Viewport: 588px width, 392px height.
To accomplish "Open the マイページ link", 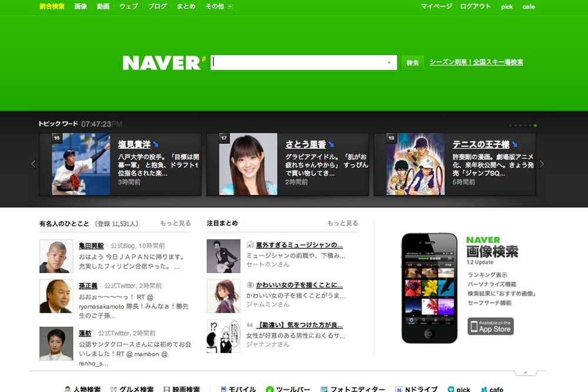I will pos(436,6).
